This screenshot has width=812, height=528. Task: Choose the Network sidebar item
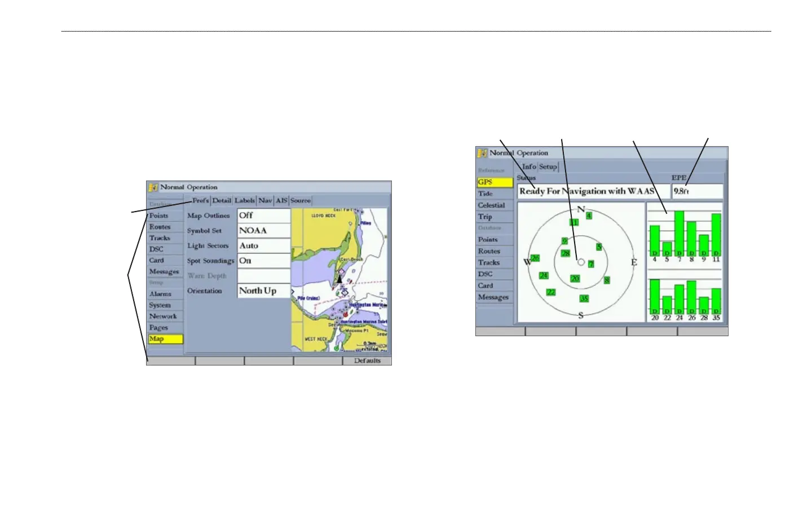coord(165,316)
